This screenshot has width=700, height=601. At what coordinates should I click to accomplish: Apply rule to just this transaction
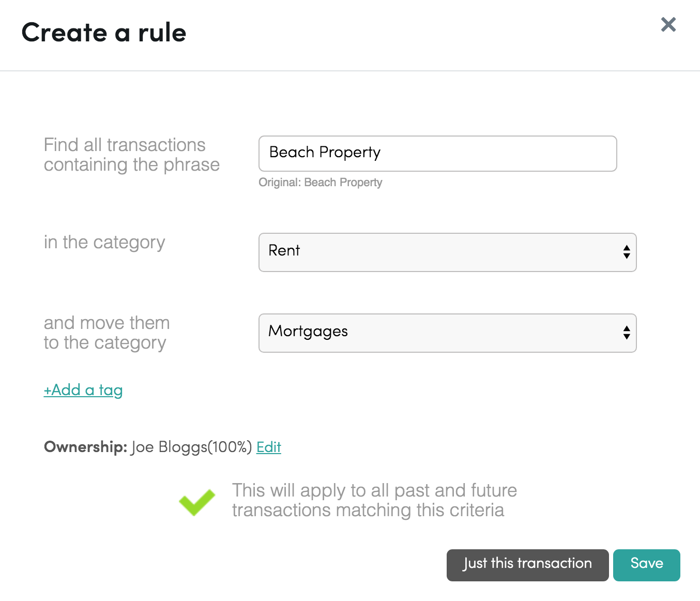coord(527,565)
